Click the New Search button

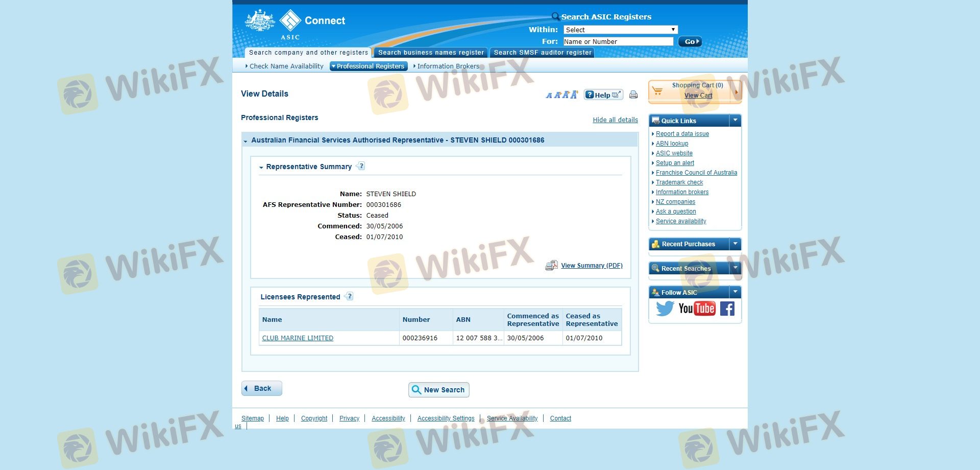438,390
